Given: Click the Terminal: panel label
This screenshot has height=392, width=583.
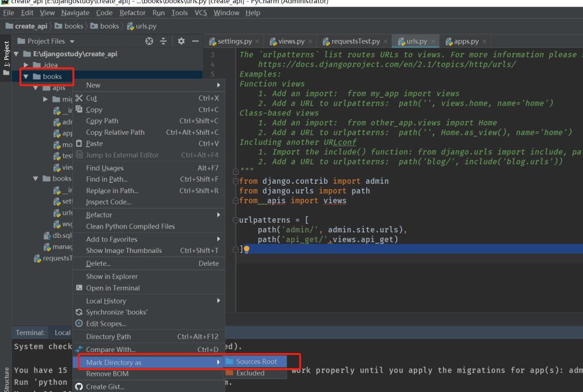Looking at the screenshot, I should point(30,333).
